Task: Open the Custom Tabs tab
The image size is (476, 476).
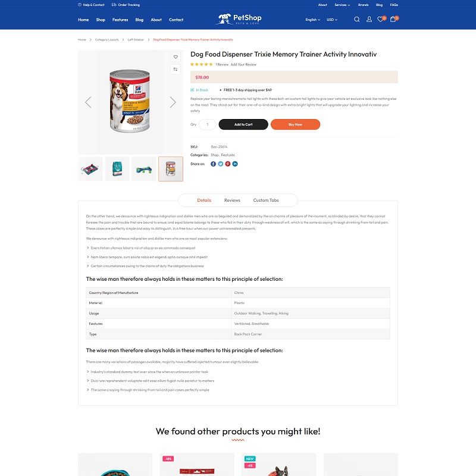Action: click(x=265, y=201)
